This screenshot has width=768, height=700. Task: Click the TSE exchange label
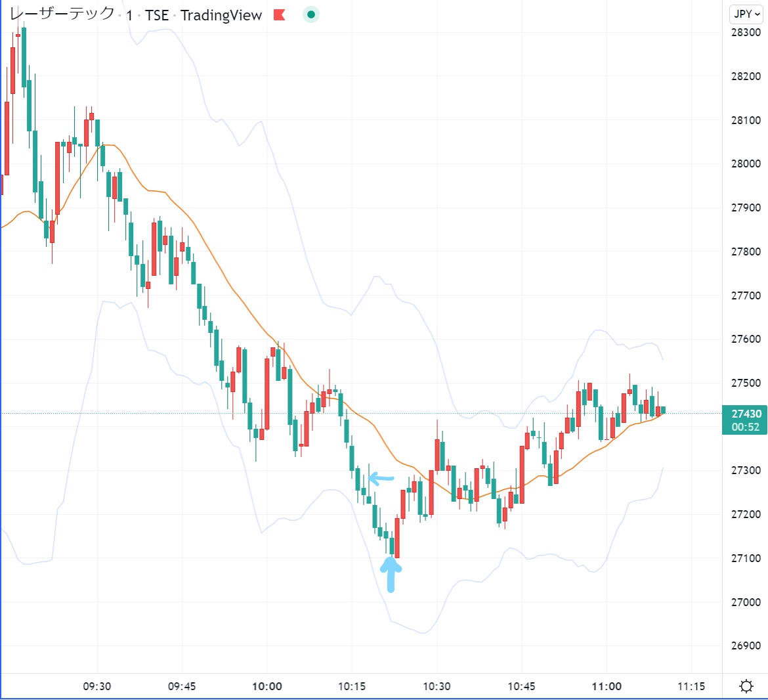(157, 15)
